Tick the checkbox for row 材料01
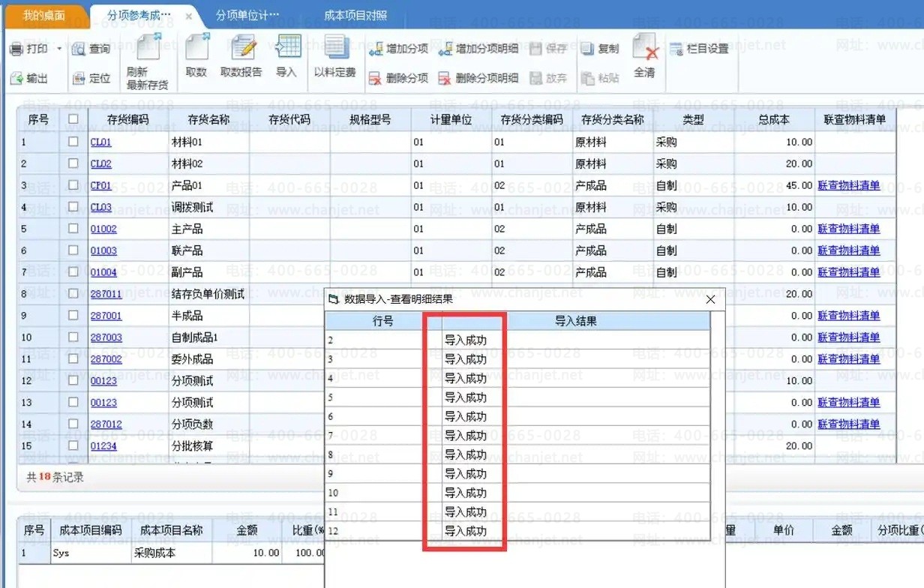 [73, 142]
